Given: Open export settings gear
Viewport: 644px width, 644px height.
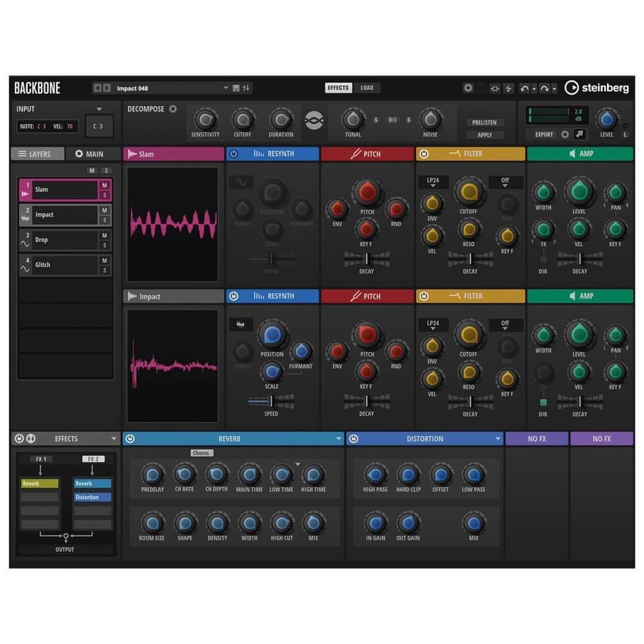Looking at the screenshot, I should pyautogui.click(x=565, y=134).
